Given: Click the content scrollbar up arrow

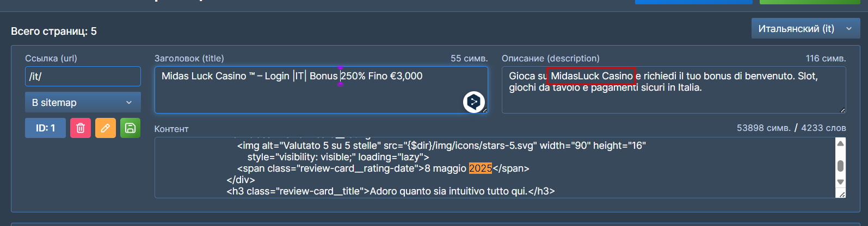Looking at the screenshot, I should (841, 143).
